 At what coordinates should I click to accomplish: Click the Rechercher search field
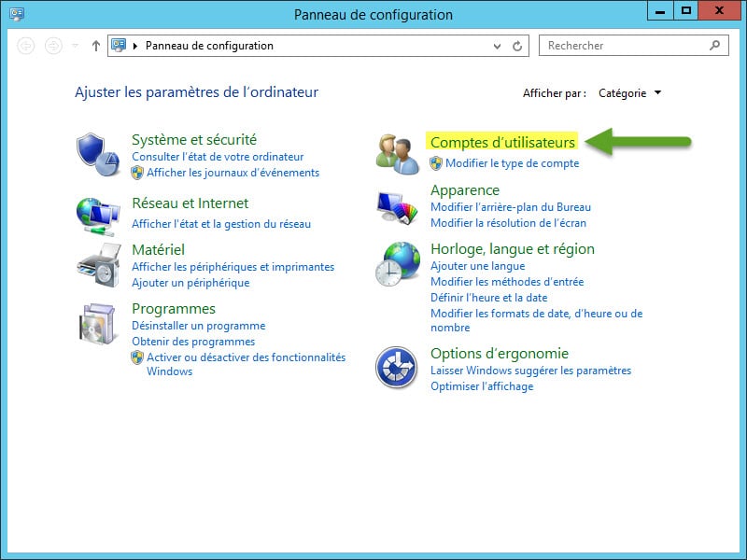click(634, 45)
